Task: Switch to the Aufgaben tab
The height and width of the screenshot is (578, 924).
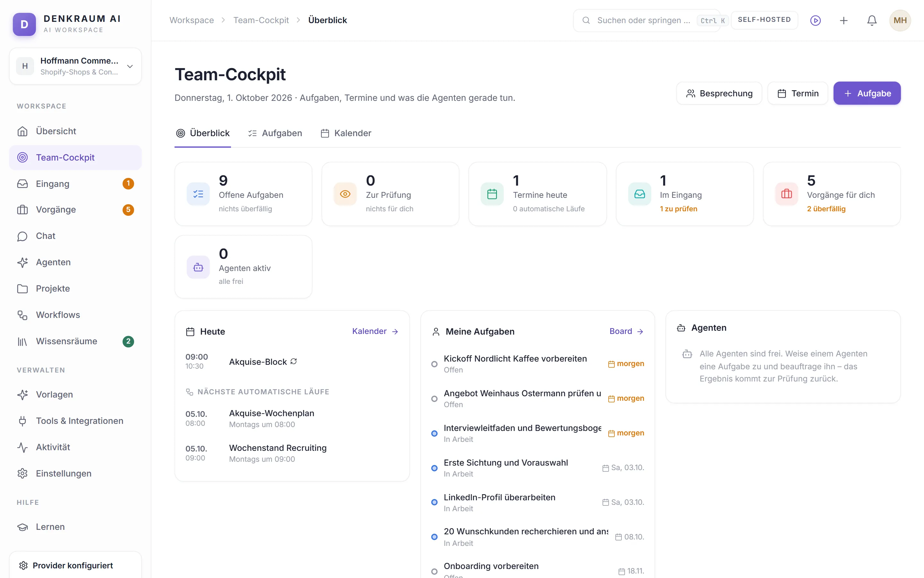Action: [x=275, y=133]
